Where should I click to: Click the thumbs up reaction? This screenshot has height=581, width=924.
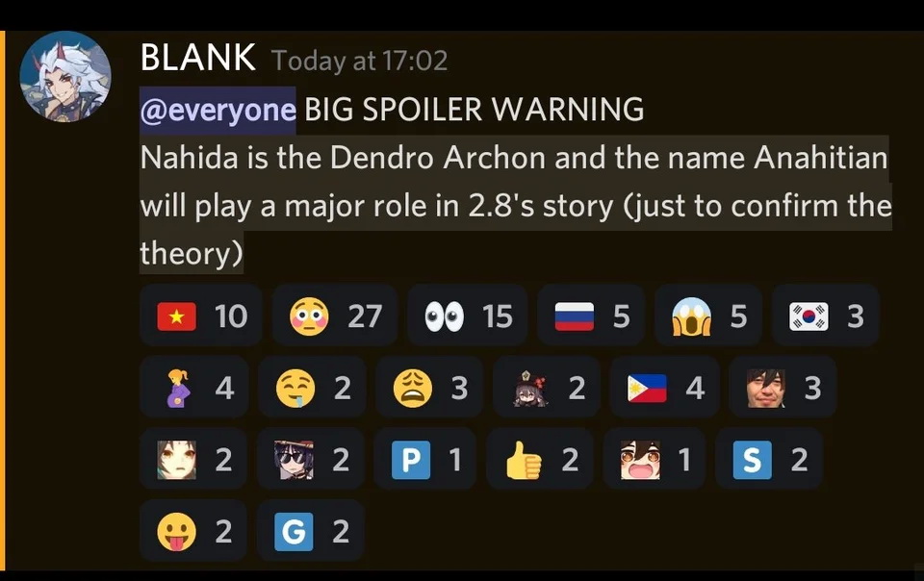(540, 459)
